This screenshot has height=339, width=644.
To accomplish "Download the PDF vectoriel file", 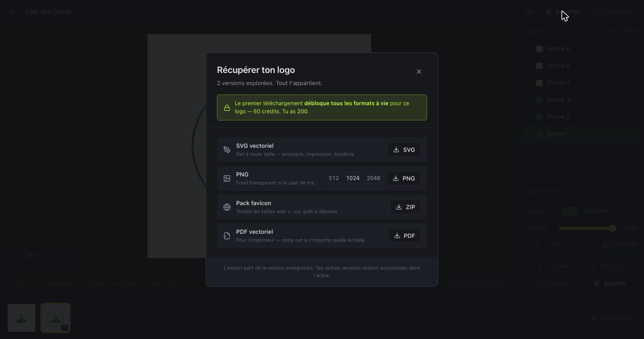I will tap(404, 236).
